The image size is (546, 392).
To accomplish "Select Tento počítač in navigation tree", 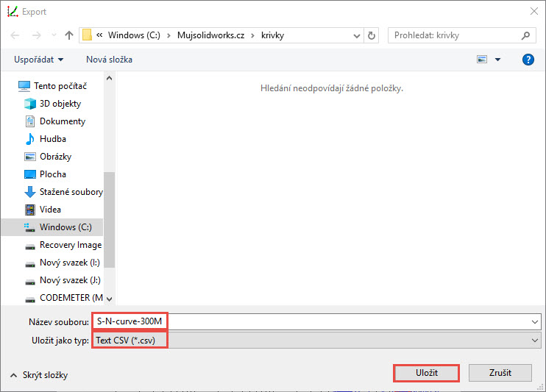I will 60,86.
